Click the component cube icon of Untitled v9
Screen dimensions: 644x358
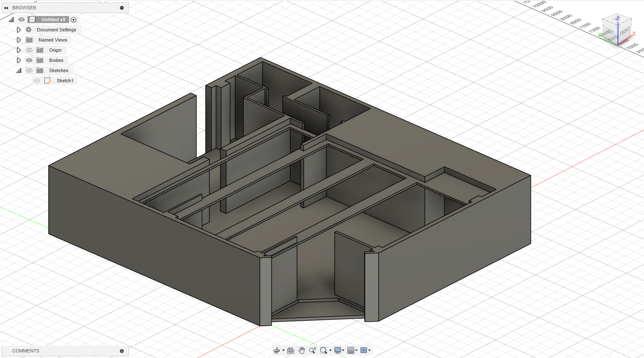(x=32, y=20)
